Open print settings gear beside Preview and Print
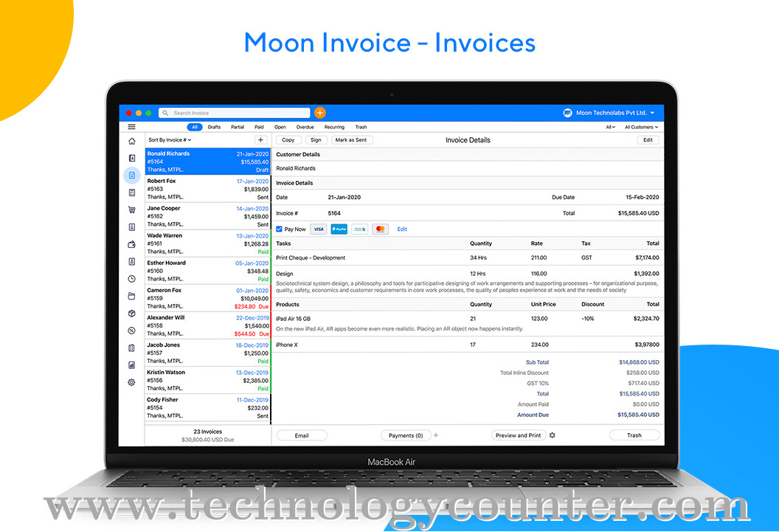The image size is (779, 532). coord(553,435)
